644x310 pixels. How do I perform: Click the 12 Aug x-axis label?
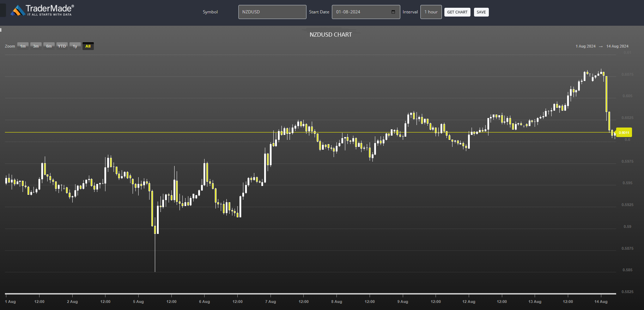point(469,302)
